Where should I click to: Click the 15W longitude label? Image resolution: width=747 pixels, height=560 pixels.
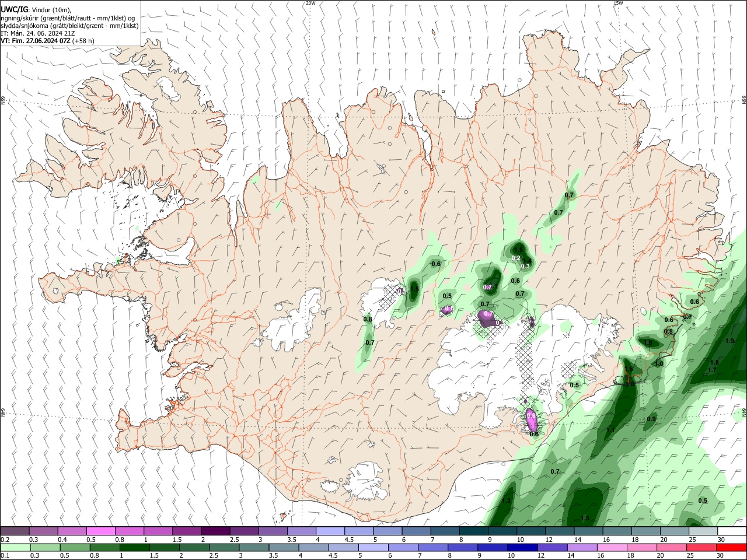point(618,3)
